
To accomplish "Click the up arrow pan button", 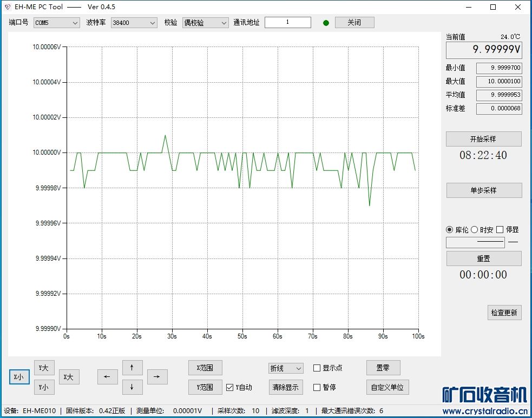I will [x=132, y=368].
